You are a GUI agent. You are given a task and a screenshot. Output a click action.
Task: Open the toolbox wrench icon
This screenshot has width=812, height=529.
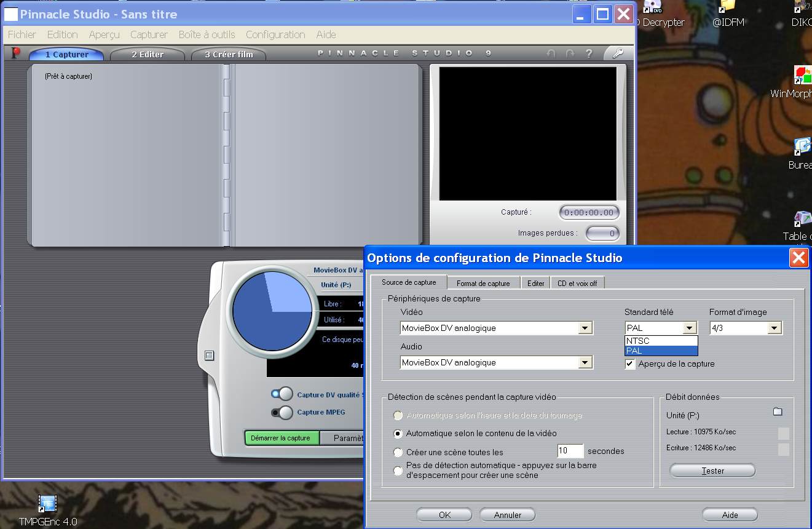pyautogui.click(x=617, y=54)
